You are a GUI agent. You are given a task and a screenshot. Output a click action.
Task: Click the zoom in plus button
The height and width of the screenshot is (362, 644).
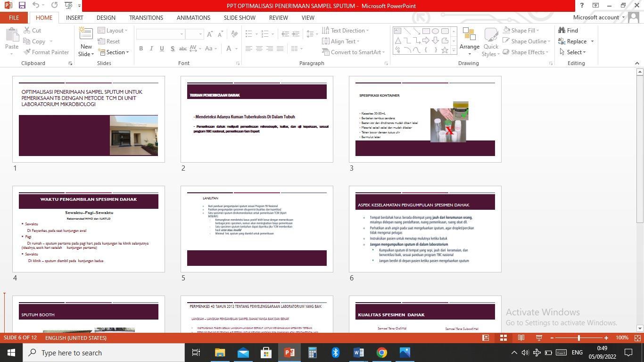tap(606, 338)
